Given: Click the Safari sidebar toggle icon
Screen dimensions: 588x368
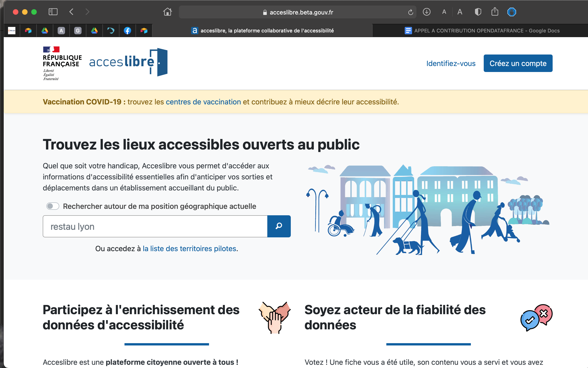Looking at the screenshot, I should coord(53,12).
